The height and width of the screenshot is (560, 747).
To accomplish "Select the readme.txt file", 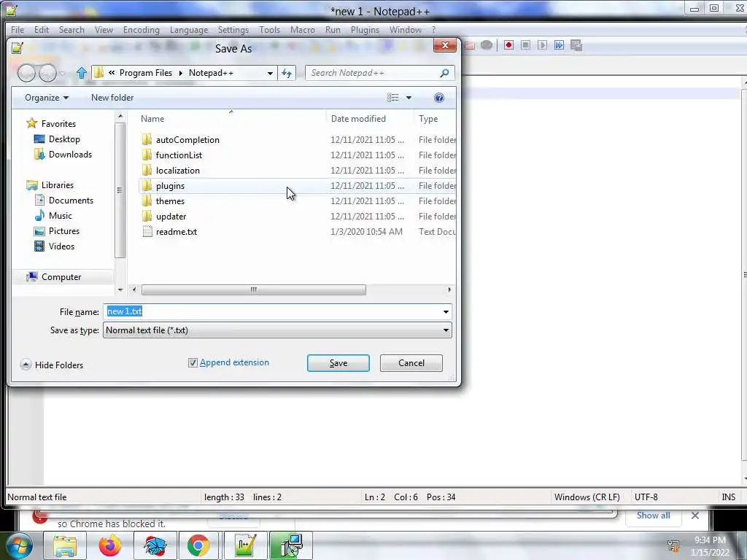I will (177, 232).
